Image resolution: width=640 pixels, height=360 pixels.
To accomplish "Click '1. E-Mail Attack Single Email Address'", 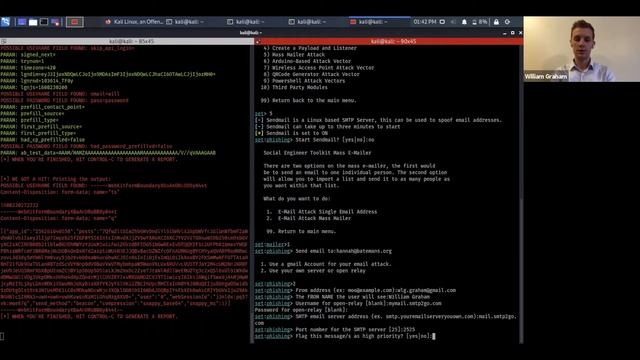I will (x=322, y=211).
